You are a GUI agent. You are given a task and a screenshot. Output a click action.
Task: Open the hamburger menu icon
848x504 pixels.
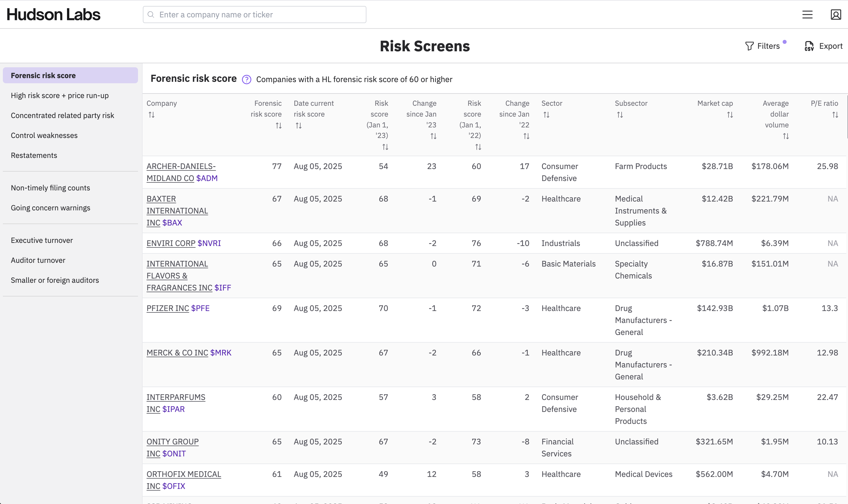click(807, 15)
